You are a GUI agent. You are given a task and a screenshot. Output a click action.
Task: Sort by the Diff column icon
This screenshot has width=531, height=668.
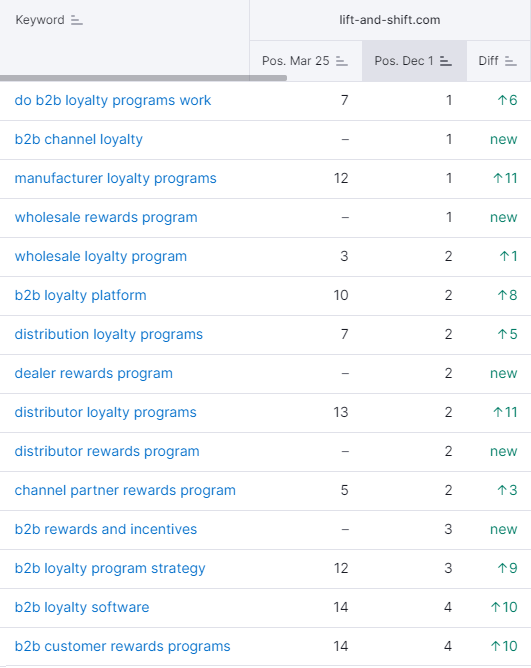[x=511, y=61]
